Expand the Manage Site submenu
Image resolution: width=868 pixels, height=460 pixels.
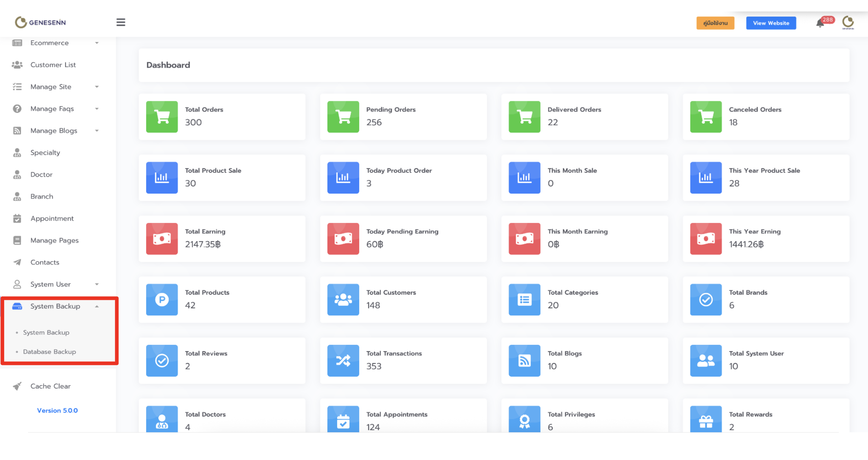56,87
